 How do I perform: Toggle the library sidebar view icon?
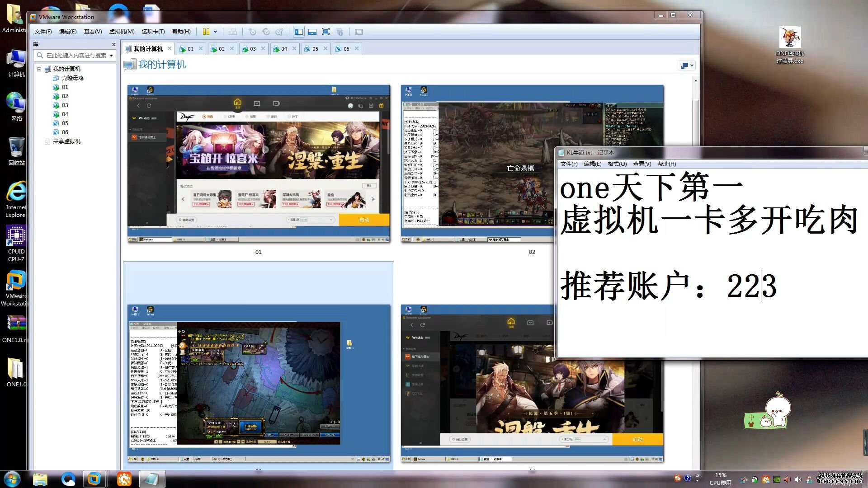click(299, 32)
